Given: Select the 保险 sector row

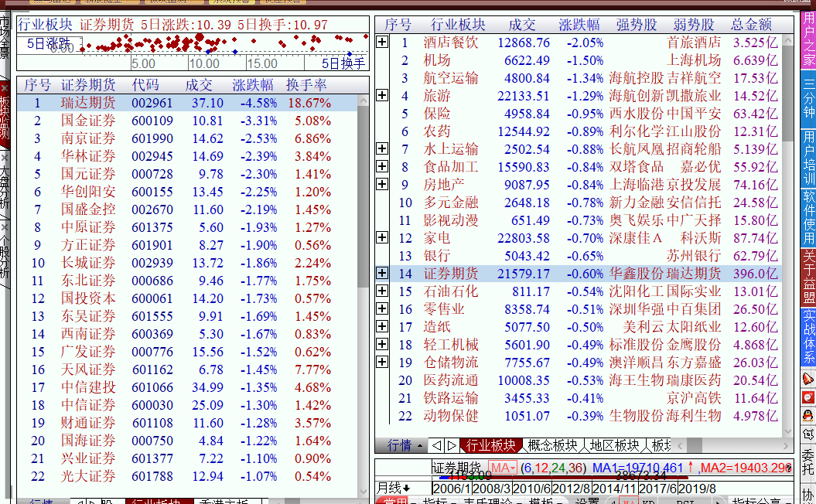Looking at the screenshot, I should pos(586,114).
